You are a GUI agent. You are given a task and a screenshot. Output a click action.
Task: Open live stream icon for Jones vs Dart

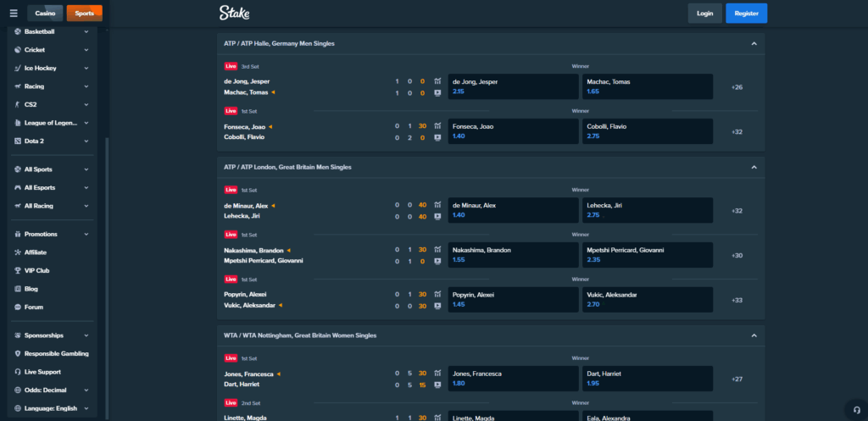437,385
